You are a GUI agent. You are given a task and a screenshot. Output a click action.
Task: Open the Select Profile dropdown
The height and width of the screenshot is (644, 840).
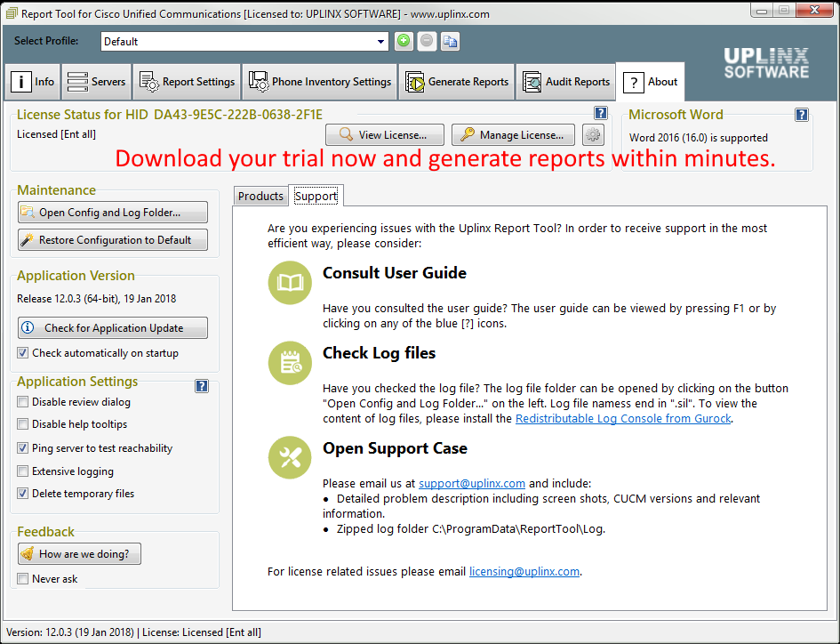381,41
